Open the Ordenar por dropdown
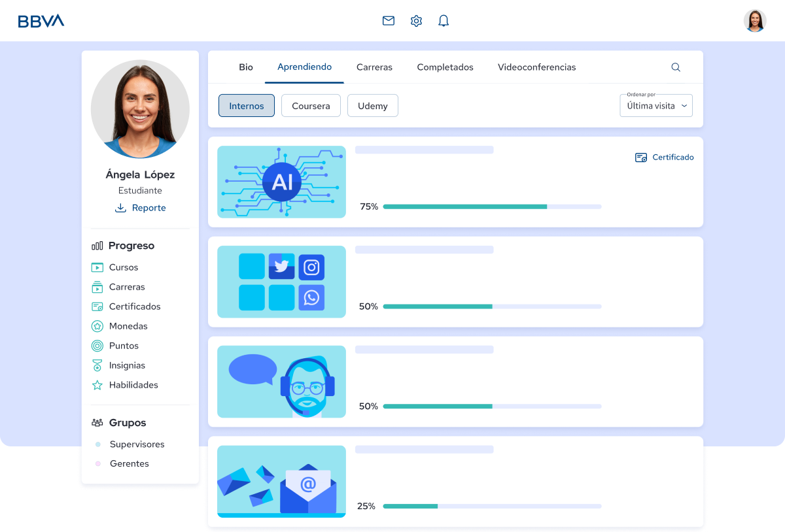 656,106
